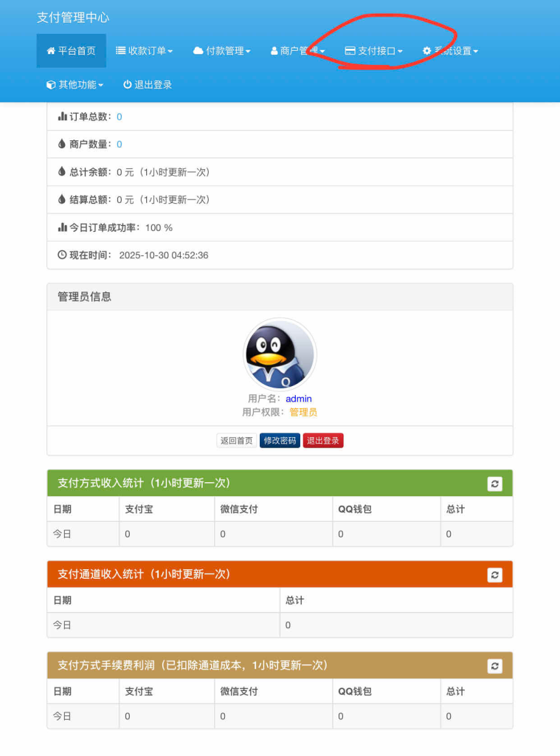Open the 付款管理 menu

coord(221,51)
